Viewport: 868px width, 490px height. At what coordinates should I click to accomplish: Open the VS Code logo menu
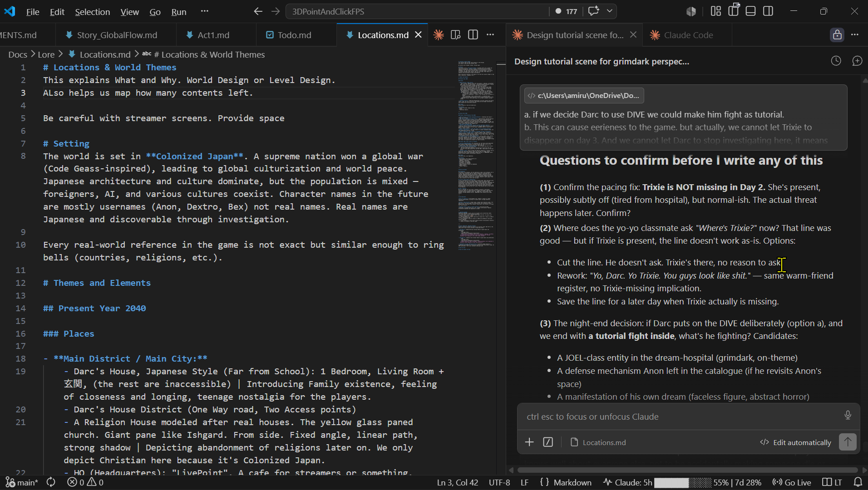click(x=10, y=11)
